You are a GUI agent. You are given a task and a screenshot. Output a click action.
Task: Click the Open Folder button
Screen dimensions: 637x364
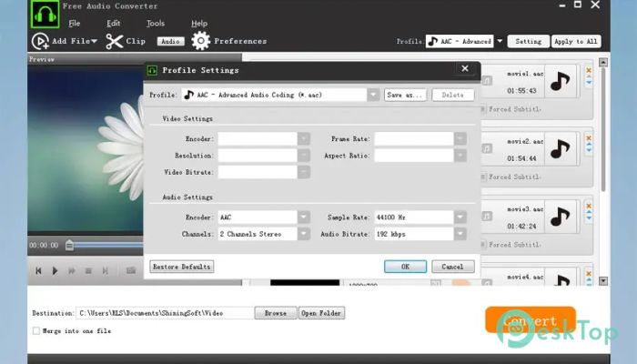[321, 313]
